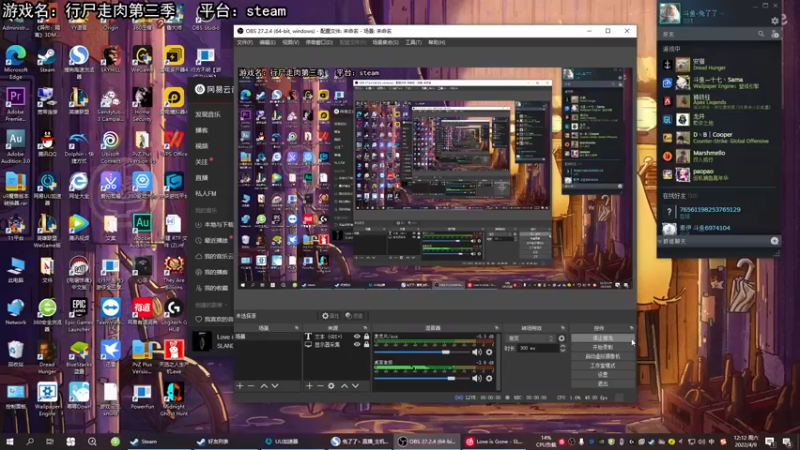This screenshot has height=450, width=800.
Task: Open source properties gear in Sources panel
Action: coord(331,386)
